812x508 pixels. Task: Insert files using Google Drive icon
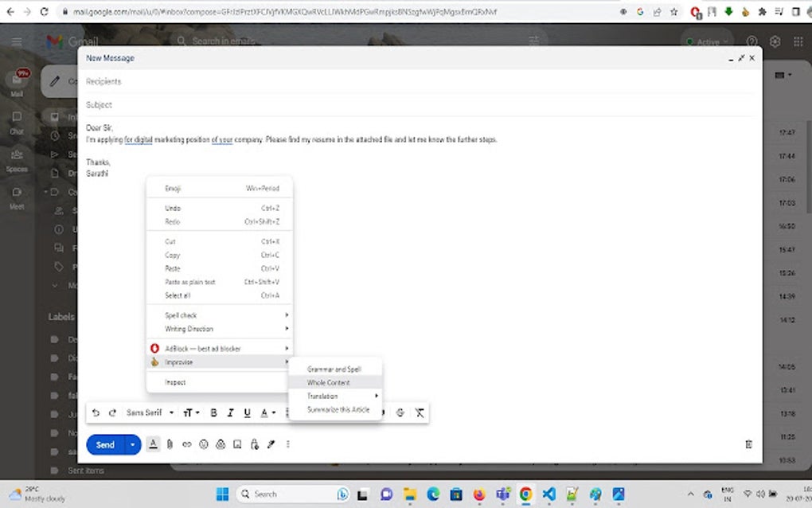click(221, 444)
